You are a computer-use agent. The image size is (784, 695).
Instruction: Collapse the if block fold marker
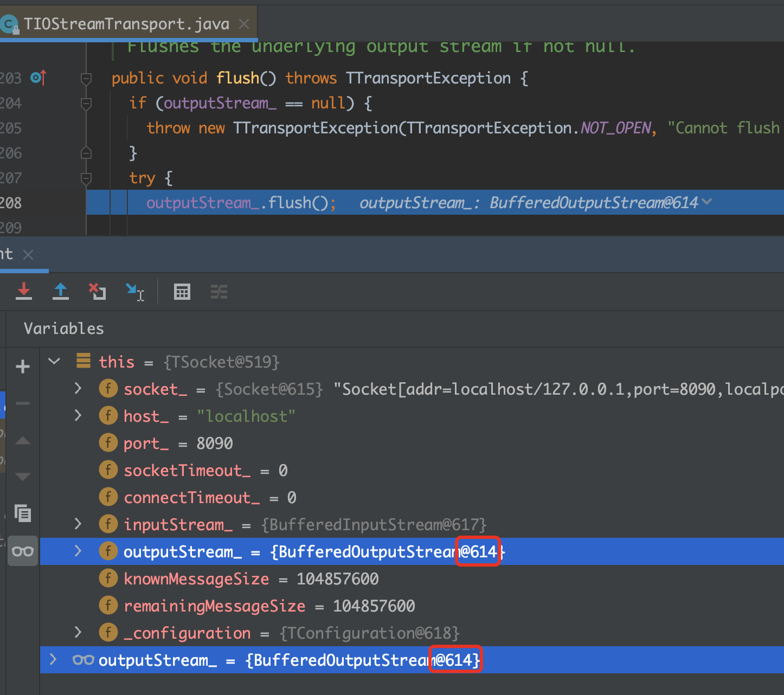[x=86, y=104]
